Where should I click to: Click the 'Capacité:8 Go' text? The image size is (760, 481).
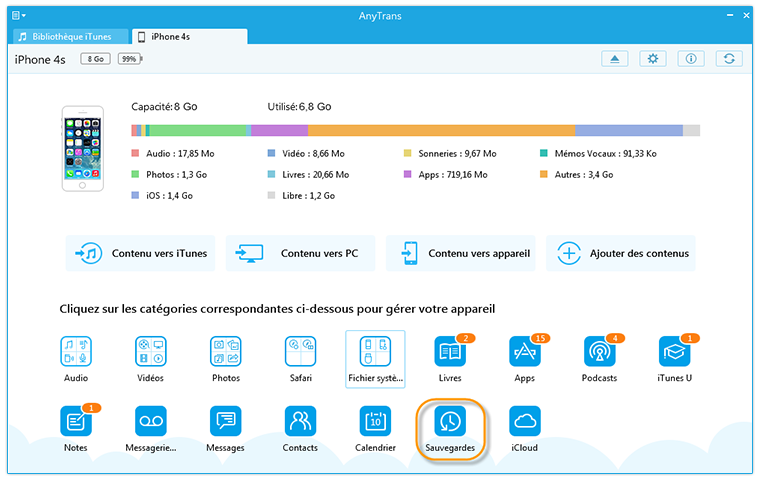pos(164,107)
